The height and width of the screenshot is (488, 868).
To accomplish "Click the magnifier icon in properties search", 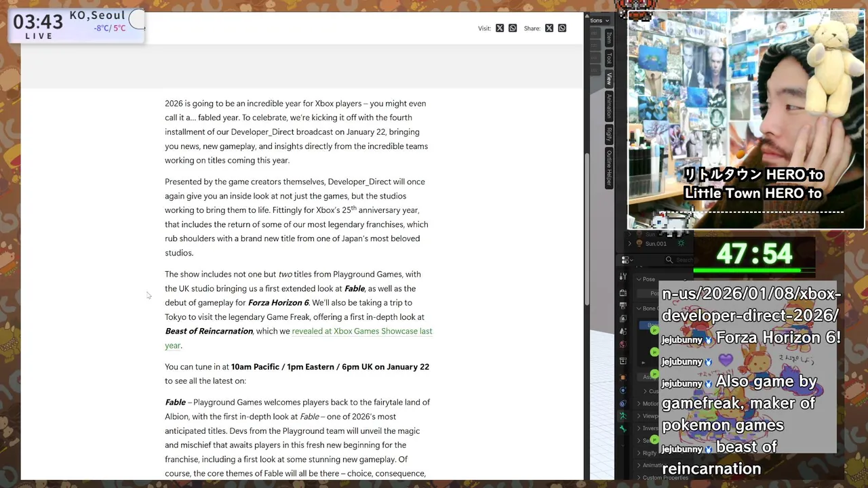I will coord(669,260).
